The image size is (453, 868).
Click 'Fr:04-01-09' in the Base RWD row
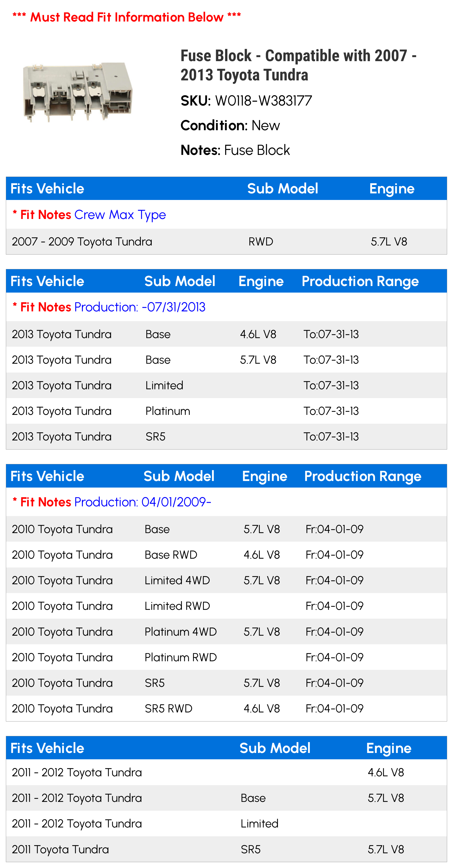(335, 555)
